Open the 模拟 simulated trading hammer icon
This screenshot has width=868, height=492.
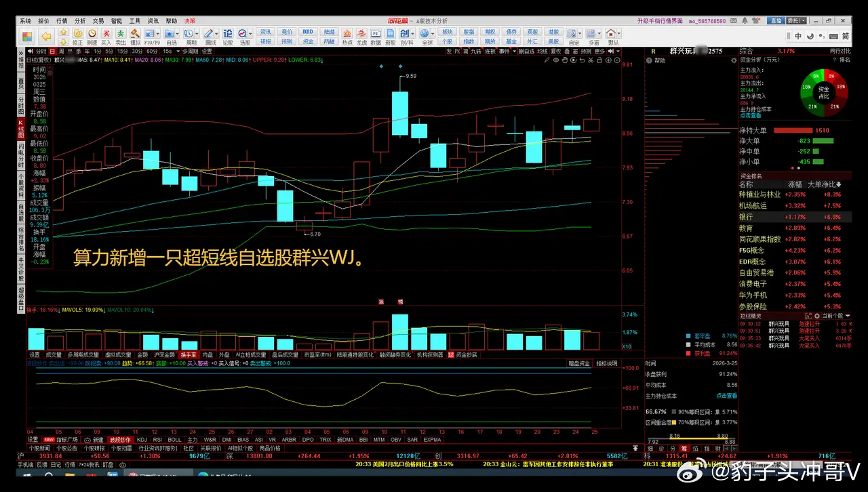(x=136, y=36)
